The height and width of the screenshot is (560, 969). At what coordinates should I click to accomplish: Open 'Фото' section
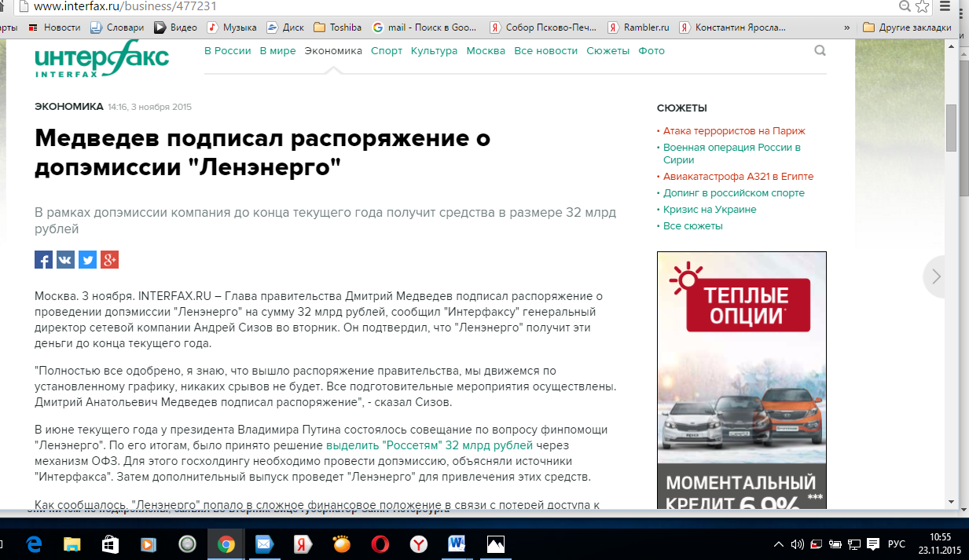pyautogui.click(x=652, y=51)
